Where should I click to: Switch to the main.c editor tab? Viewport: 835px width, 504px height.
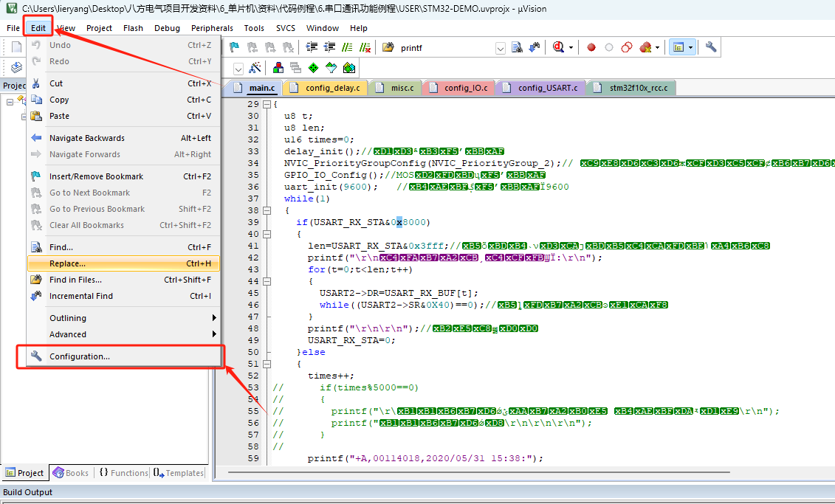pos(257,88)
